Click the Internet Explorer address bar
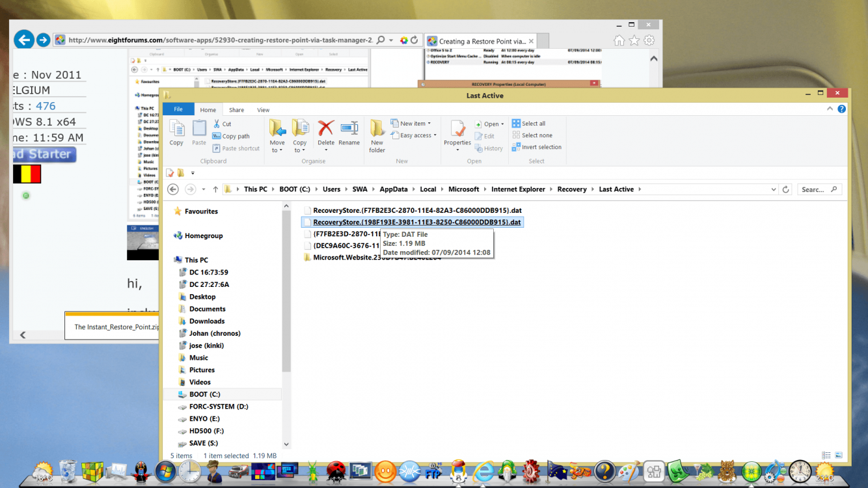This screenshot has height=488, width=868. click(x=221, y=40)
